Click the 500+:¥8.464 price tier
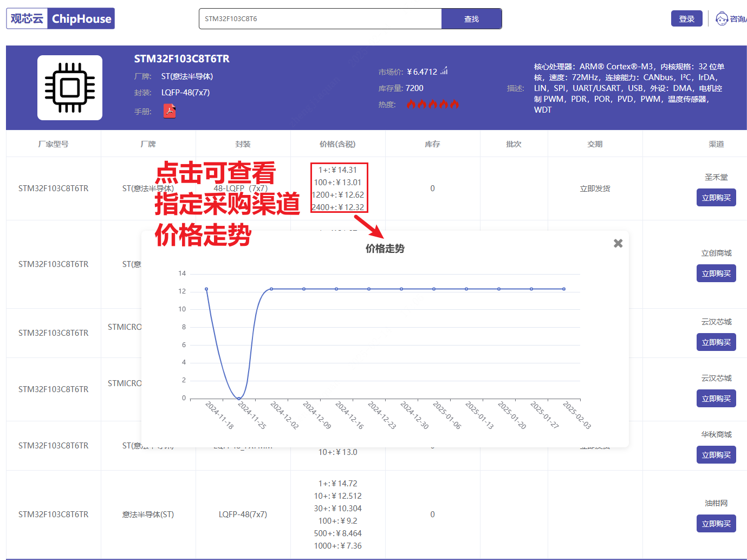This screenshot has width=747, height=560. (x=337, y=533)
